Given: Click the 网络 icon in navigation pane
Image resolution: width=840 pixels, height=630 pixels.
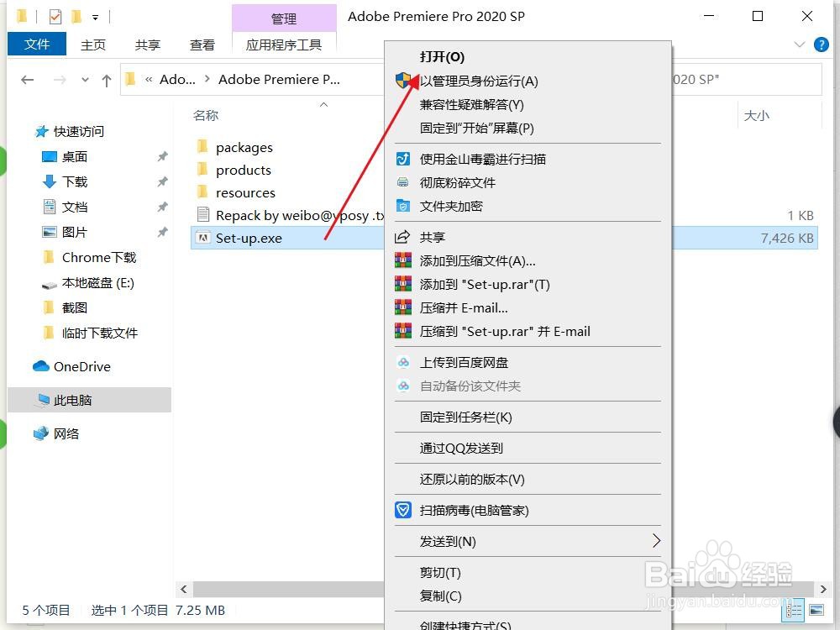Looking at the screenshot, I should pos(41,433).
